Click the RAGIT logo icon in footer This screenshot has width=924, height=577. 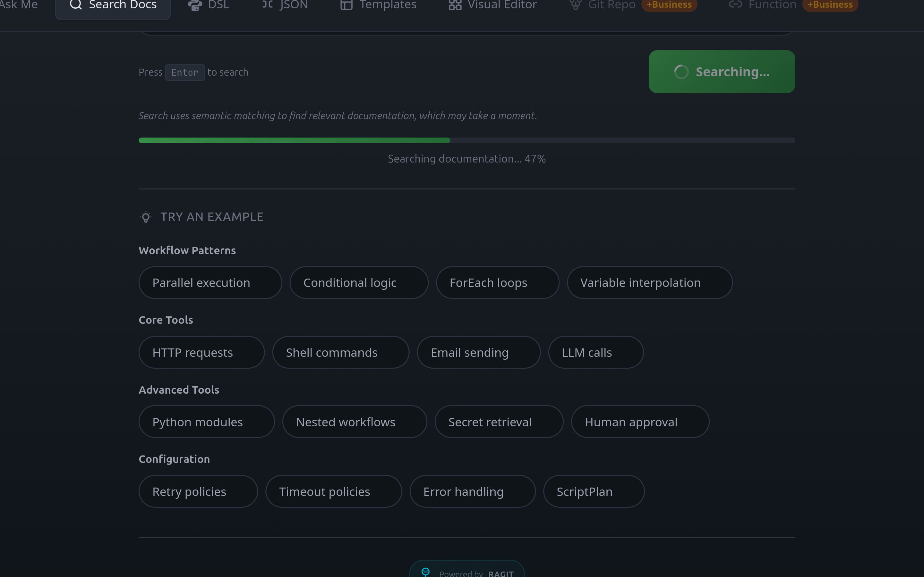point(425,571)
